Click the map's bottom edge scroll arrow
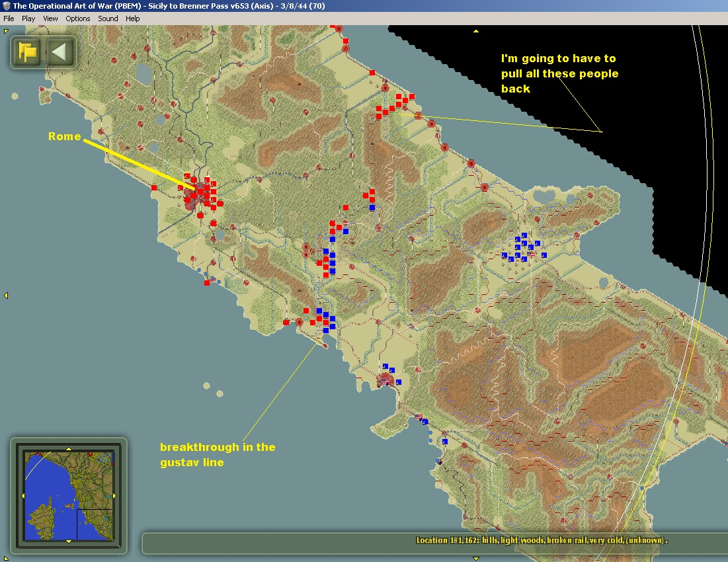This screenshot has width=728, height=562. [x=476, y=558]
